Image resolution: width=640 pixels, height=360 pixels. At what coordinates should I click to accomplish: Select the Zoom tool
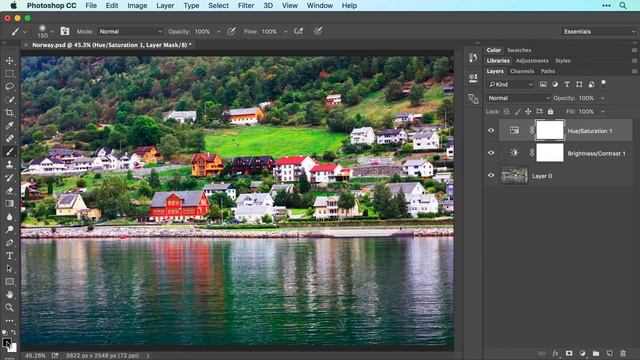pos(9,307)
